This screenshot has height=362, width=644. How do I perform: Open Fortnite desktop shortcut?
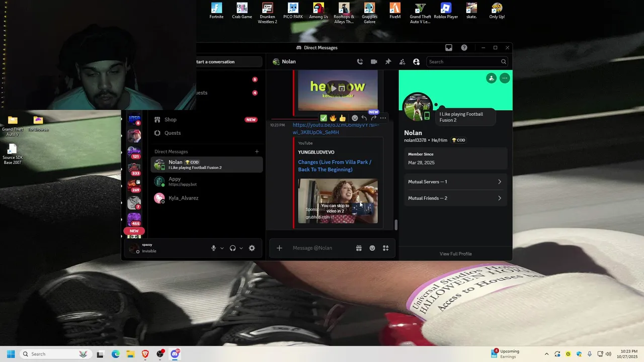pos(216,11)
